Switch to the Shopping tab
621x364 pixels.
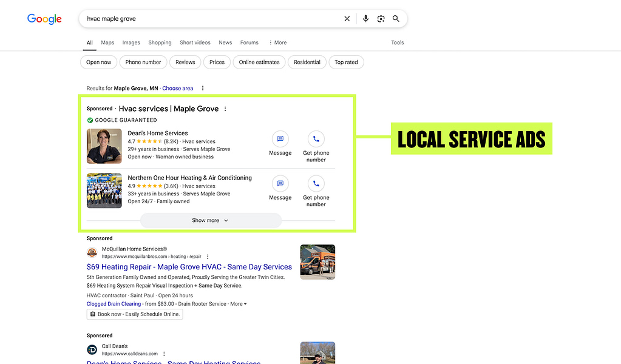coord(160,42)
